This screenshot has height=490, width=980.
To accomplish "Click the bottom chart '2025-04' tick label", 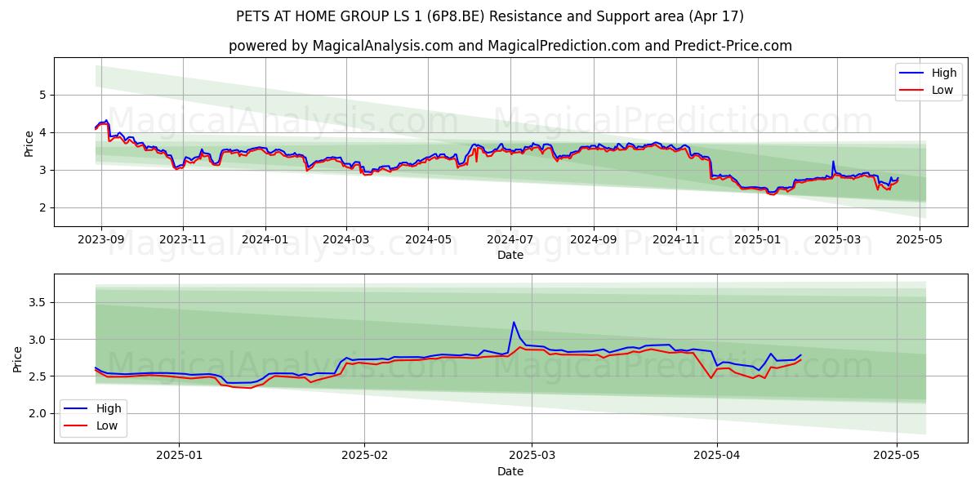I will (717, 457).
